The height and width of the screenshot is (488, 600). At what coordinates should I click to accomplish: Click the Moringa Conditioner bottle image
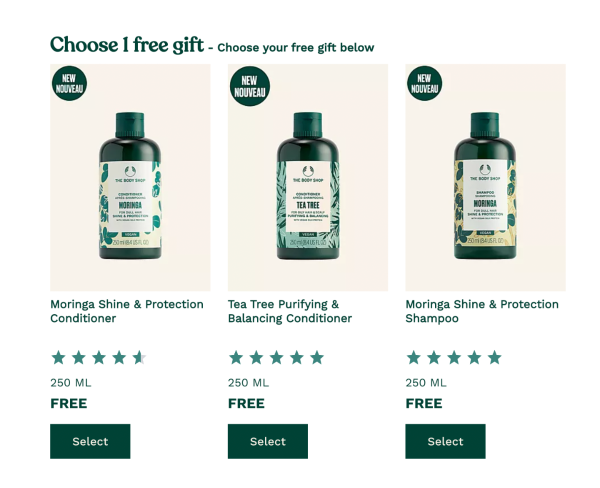point(130,178)
